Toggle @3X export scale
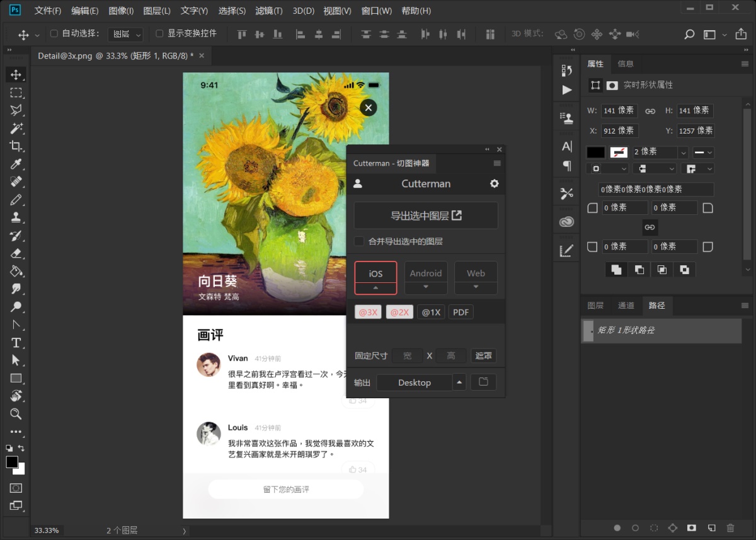Screen dimensions: 756x540 click(x=368, y=312)
